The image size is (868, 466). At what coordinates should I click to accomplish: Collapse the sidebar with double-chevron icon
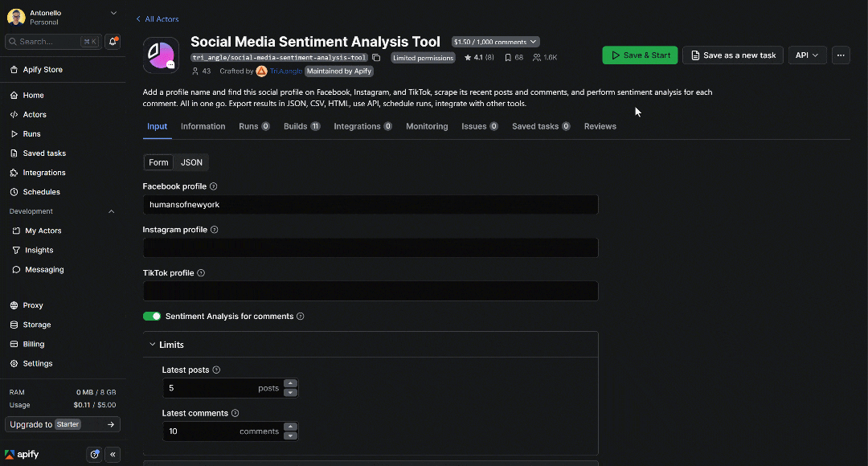pos(113,455)
